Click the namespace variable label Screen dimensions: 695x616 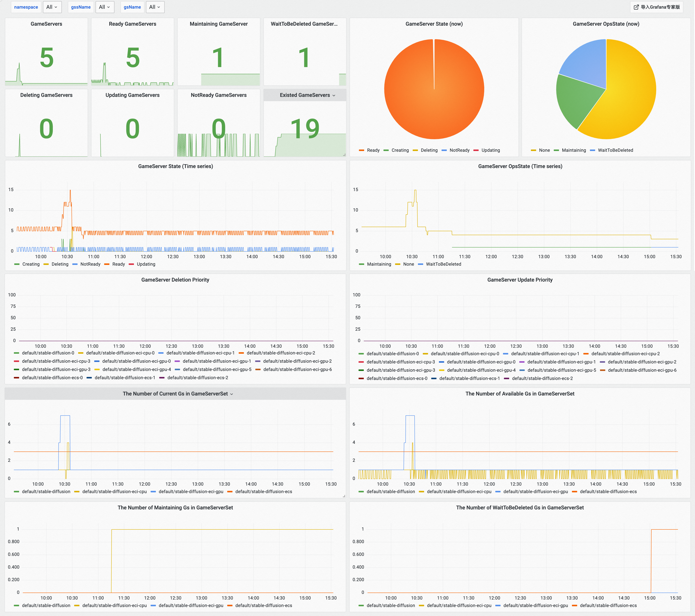(x=26, y=7)
